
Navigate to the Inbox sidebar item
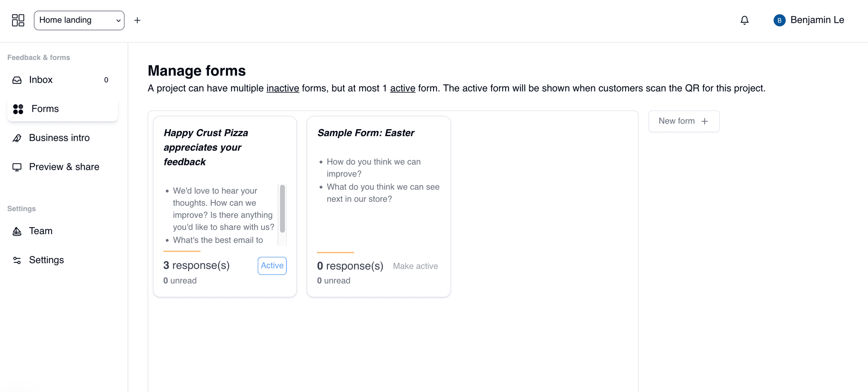click(x=41, y=80)
